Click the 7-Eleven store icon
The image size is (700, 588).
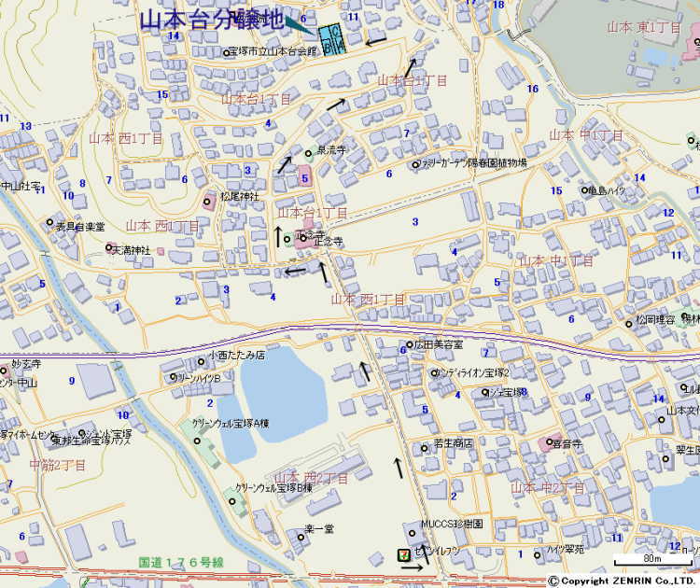[x=403, y=554]
